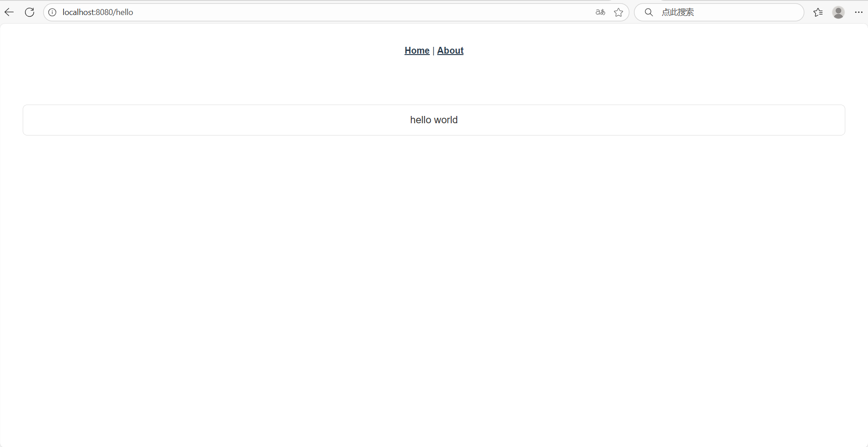
Task: Click the localhost:8080/hello address bar
Action: (336, 12)
